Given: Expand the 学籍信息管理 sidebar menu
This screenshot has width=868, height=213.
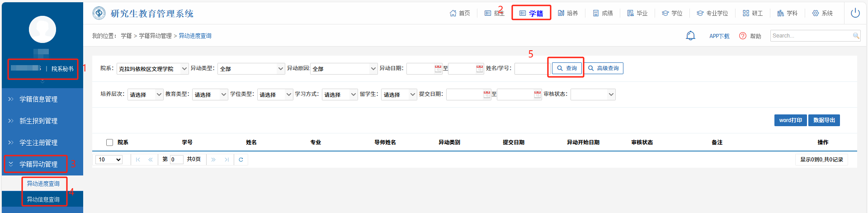Looking at the screenshot, I should pos(38,99).
